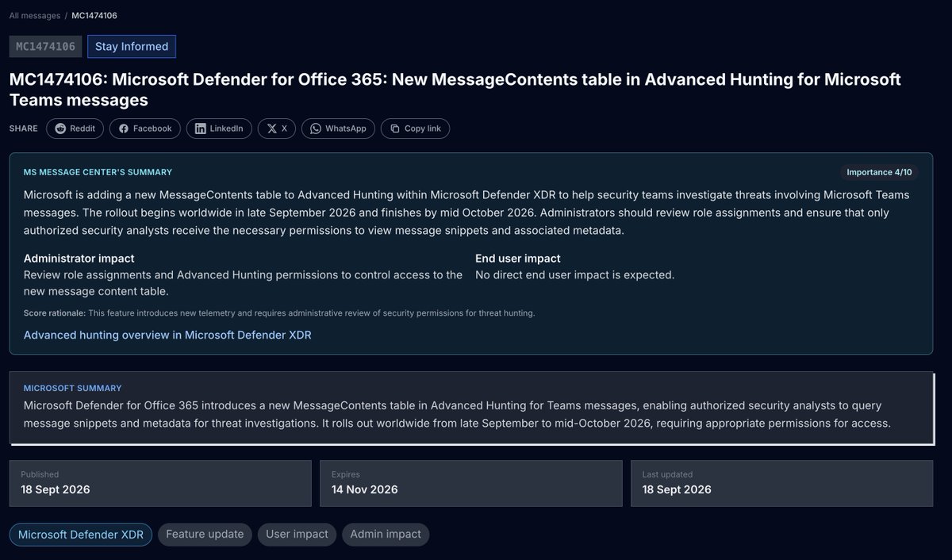The width and height of the screenshot is (952, 560).
Task: Click 'No direct end user impact is expected.'
Action: 575,275
